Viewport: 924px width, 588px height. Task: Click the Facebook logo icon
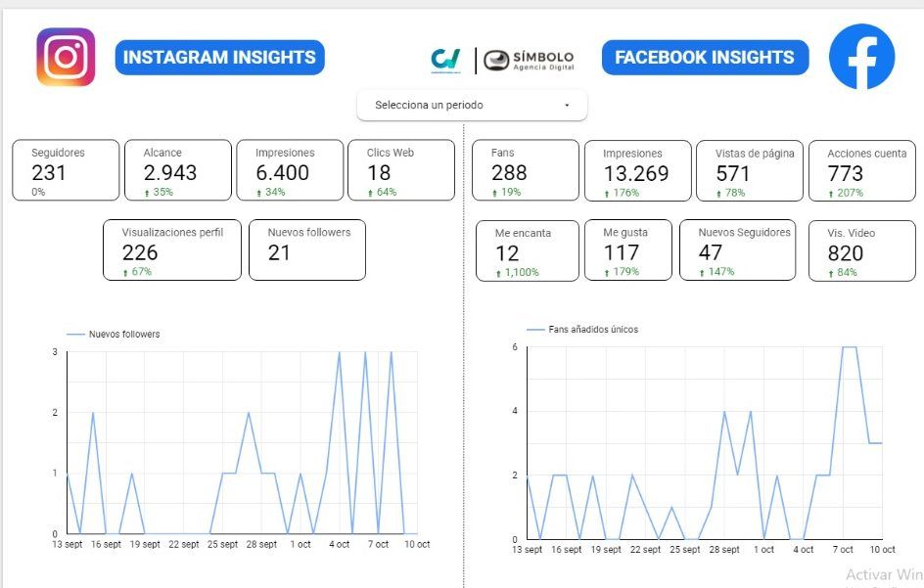tap(861, 58)
